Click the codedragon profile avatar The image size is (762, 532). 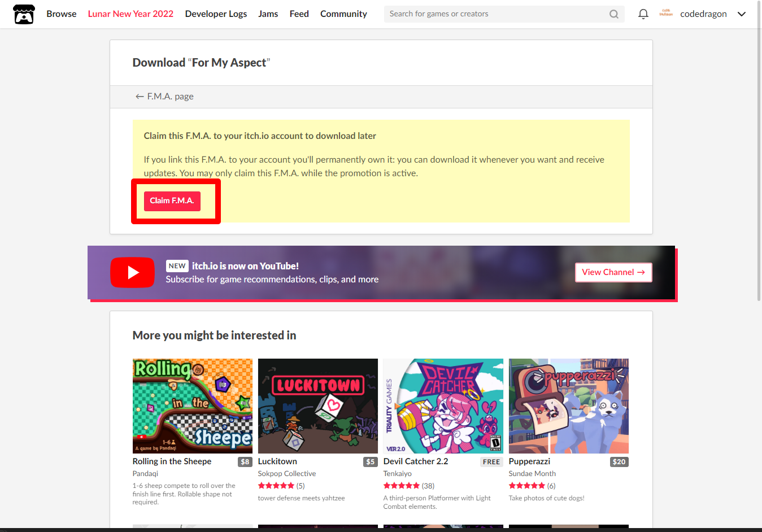(666, 14)
